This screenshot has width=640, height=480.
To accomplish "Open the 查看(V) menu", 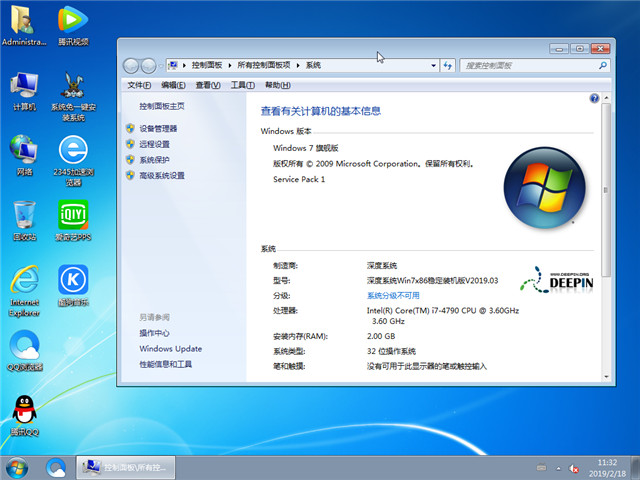I will click(208, 85).
